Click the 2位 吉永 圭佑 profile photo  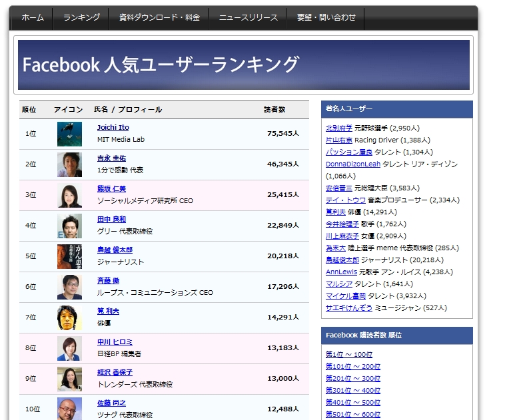click(69, 165)
